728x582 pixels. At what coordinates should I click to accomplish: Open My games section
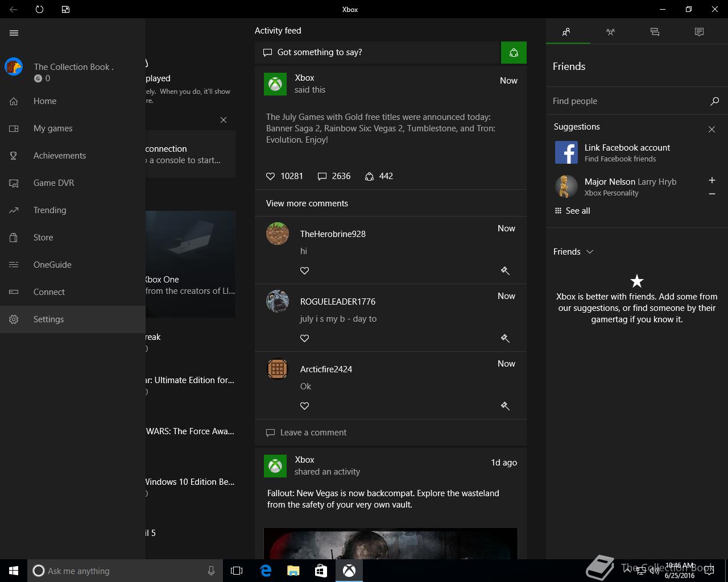pyautogui.click(x=73, y=128)
